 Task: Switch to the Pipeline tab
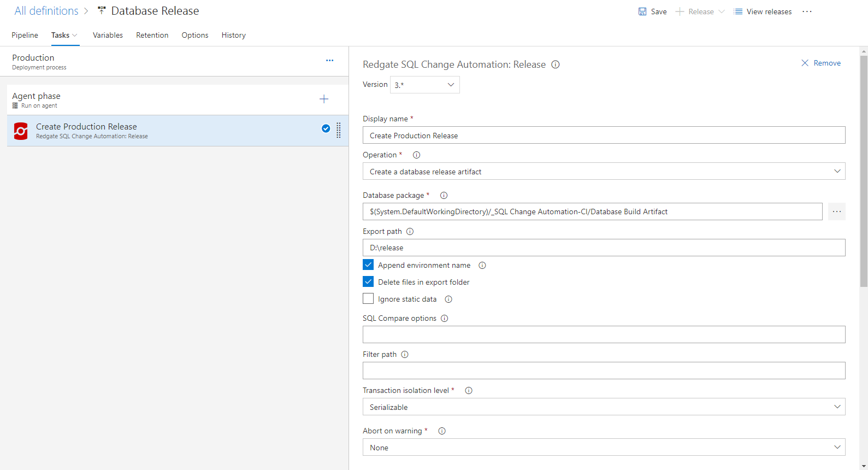pyautogui.click(x=25, y=35)
